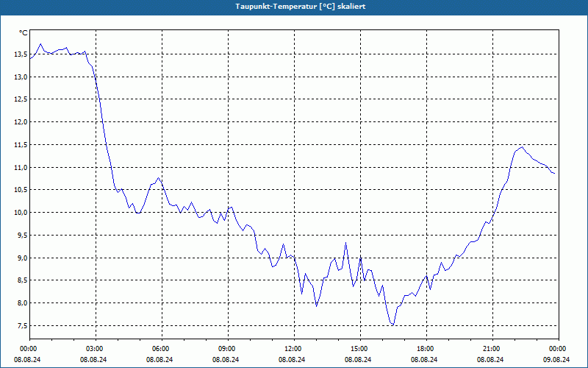Select the 7,5 y-axis label

click(22, 326)
